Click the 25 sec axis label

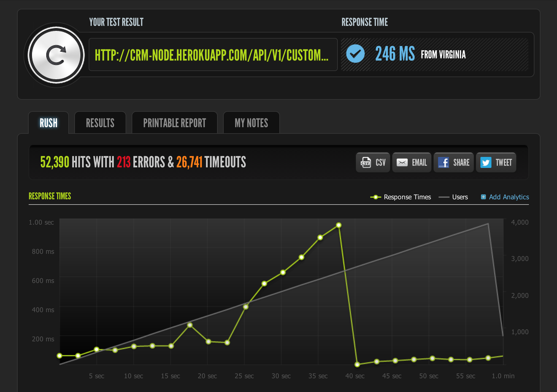[244, 376]
